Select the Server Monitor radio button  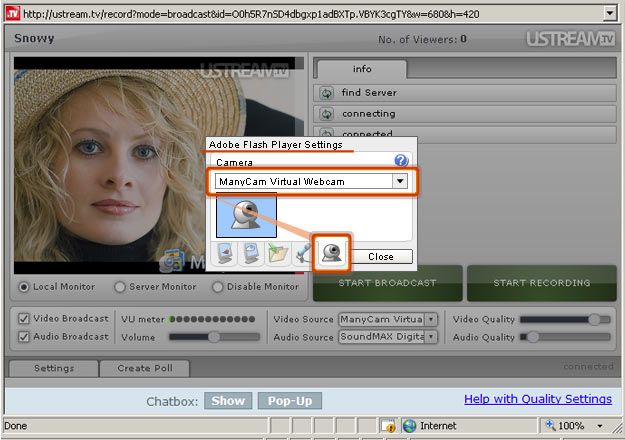(x=120, y=286)
